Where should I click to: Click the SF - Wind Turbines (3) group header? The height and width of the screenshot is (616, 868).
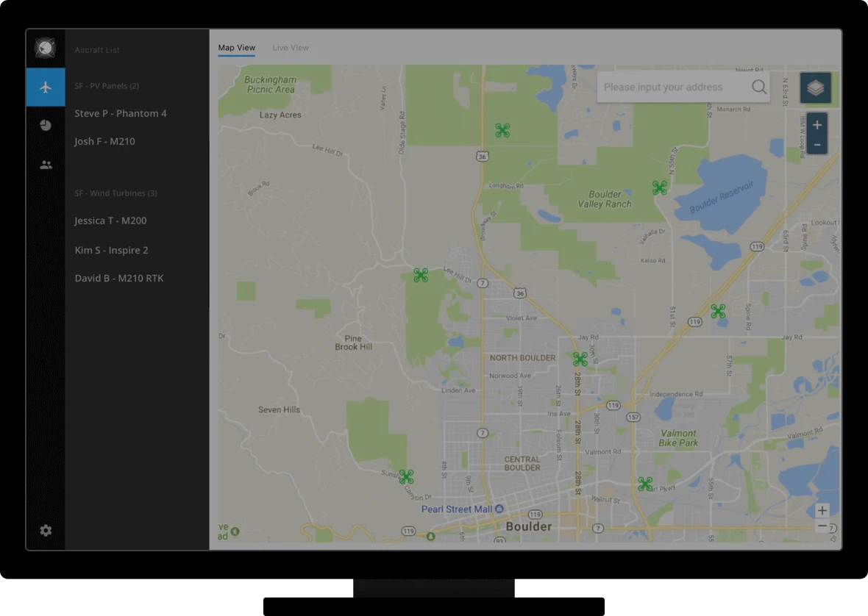click(x=115, y=193)
